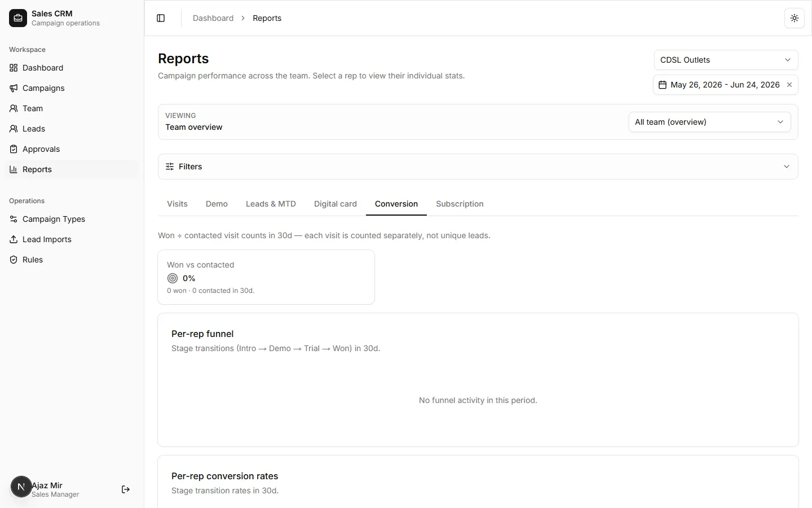Click the Ajaz Mir user name

(x=47, y=485)
